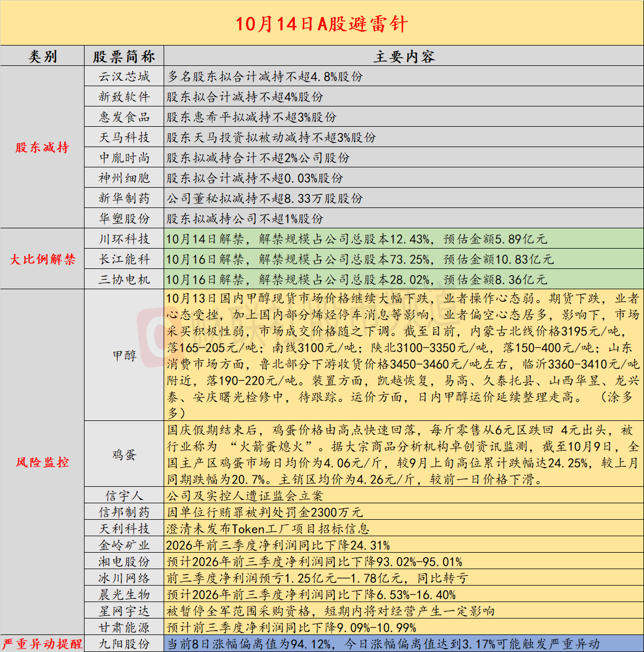Select stock name "晨光生物"
Screen dimensions: 644x652
(x=124, y=594)
